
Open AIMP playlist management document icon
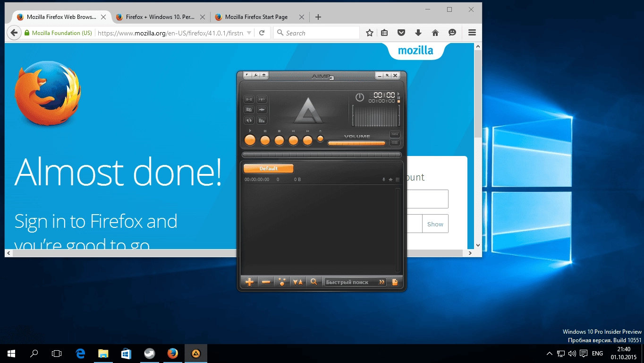[395, 282]
